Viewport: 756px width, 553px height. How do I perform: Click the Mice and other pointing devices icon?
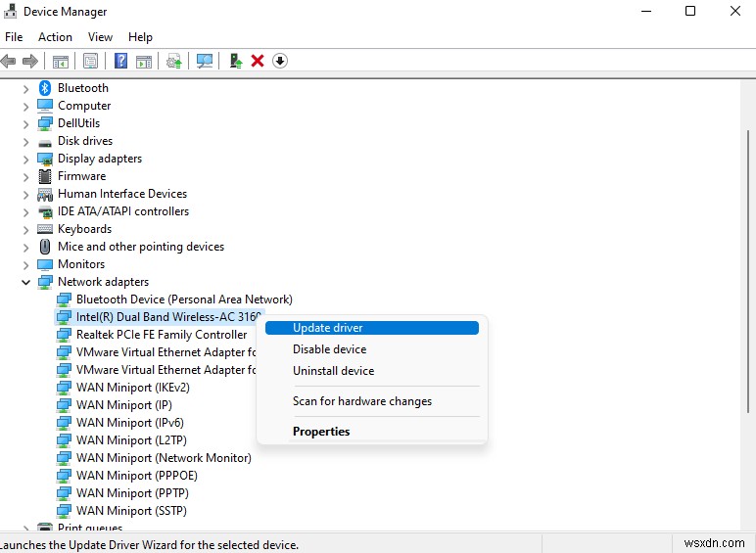coord(45,247)
